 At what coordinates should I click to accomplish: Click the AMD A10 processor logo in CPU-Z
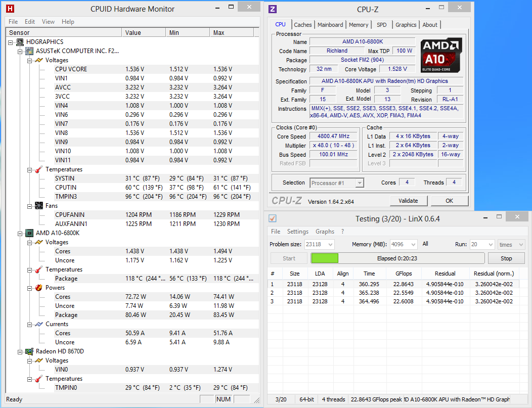click(441, 55)
